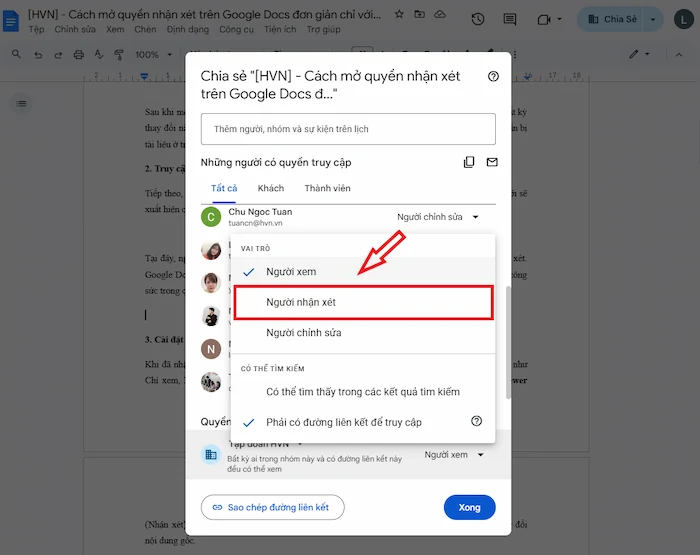Switch to the Thành viên tab

328,188
